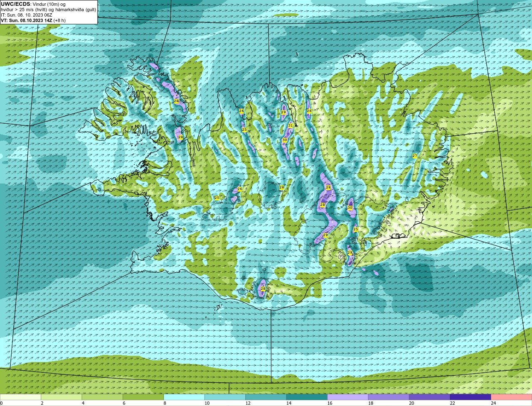Select the lavender 16–18 legend swatch
This screenshot has height=406, width=532.
coord(348,397)
